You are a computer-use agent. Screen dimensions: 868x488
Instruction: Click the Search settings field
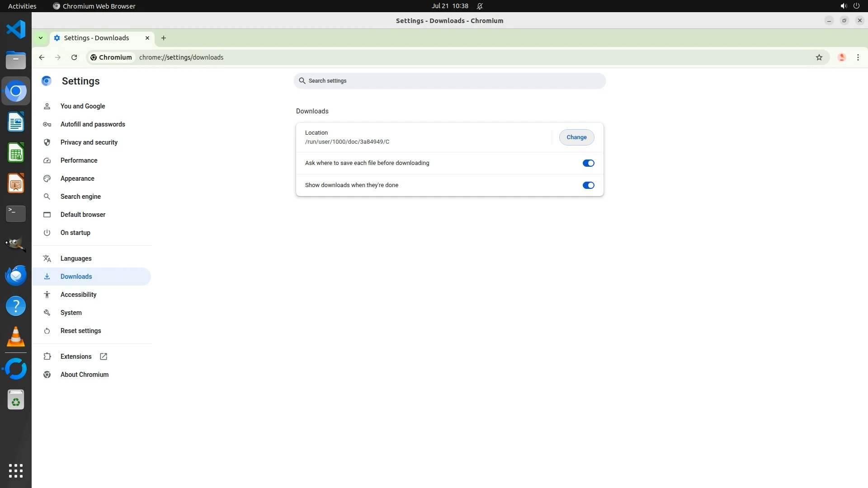(x=449, y=81)
